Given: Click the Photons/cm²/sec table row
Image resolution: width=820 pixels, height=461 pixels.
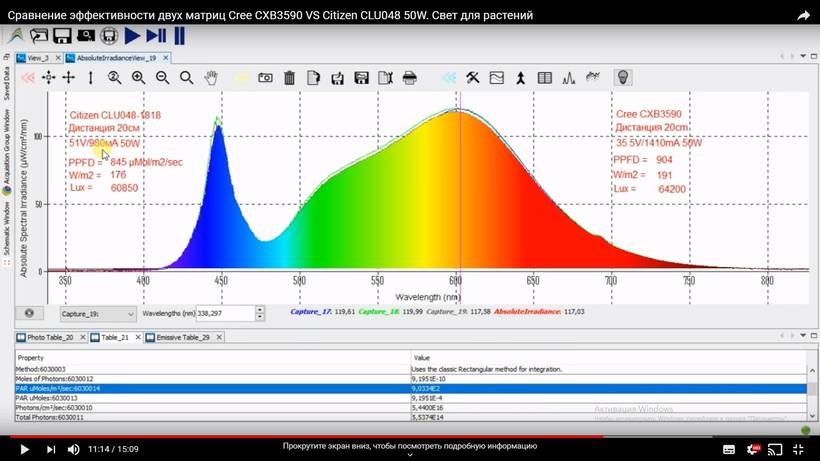Looking at the screenshot, I should [x=411, y=408].
